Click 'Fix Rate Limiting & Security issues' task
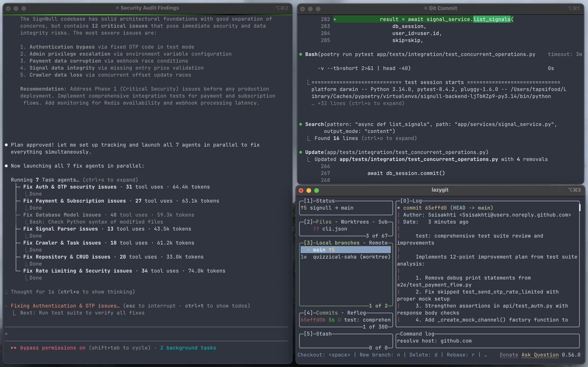The width and height of the screenshot is (588, 367). coord(77,270)
